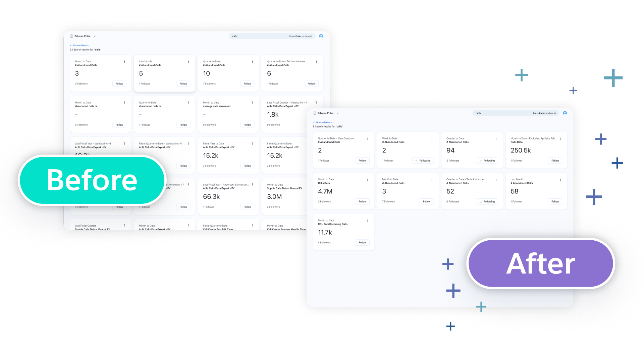Screen dimensions: 644x362
Task: Open kebab menu on Before window card showing 10
Action: (x=253, y=61)
